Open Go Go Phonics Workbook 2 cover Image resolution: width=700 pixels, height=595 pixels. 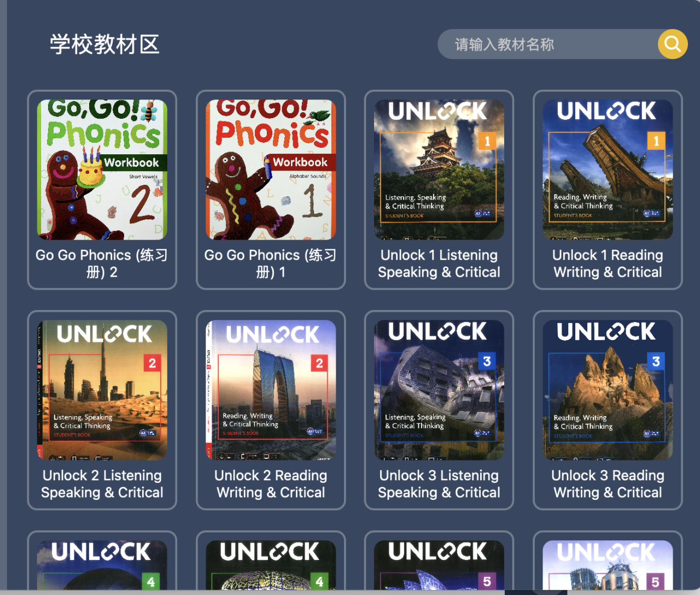click(x=102, y=170)
